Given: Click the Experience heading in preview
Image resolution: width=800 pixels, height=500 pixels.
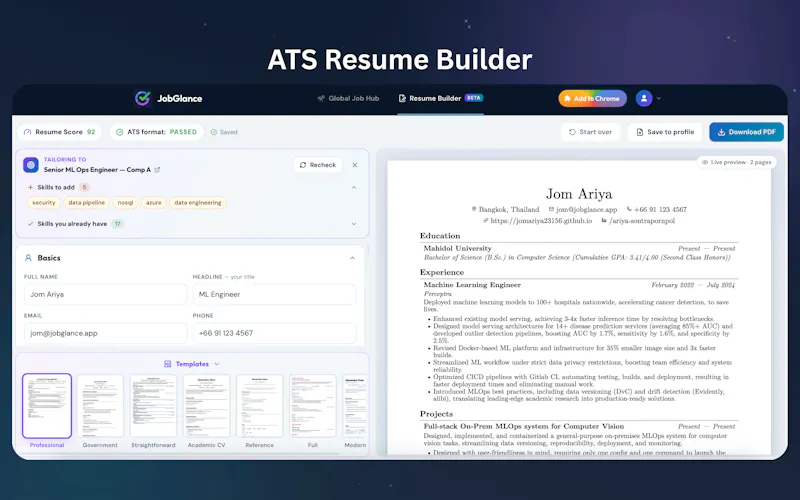Looking at the screenshot, I should pyautogui.click(x=442, y=272).
